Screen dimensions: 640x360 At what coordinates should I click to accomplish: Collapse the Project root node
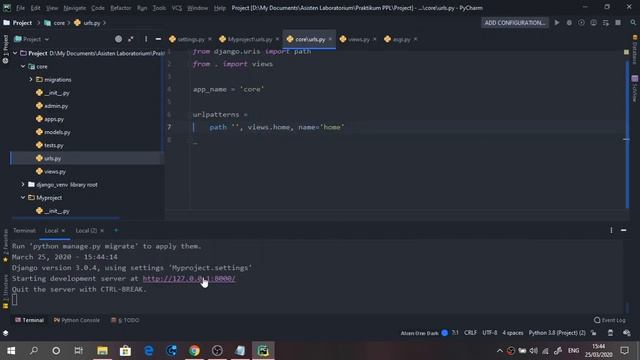coord(15,53)
